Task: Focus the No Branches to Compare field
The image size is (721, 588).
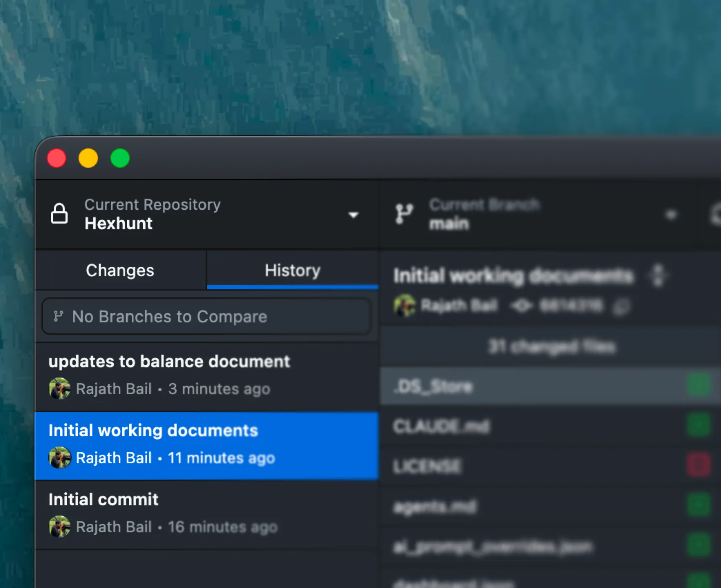Action: [206, 316]
